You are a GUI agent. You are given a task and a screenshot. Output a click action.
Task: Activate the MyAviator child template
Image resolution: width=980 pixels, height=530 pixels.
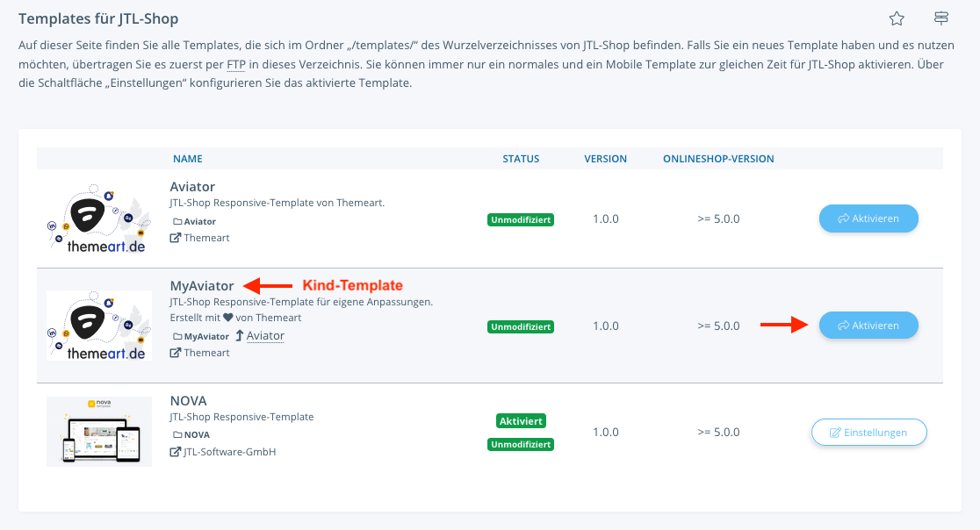click(868, 326)
